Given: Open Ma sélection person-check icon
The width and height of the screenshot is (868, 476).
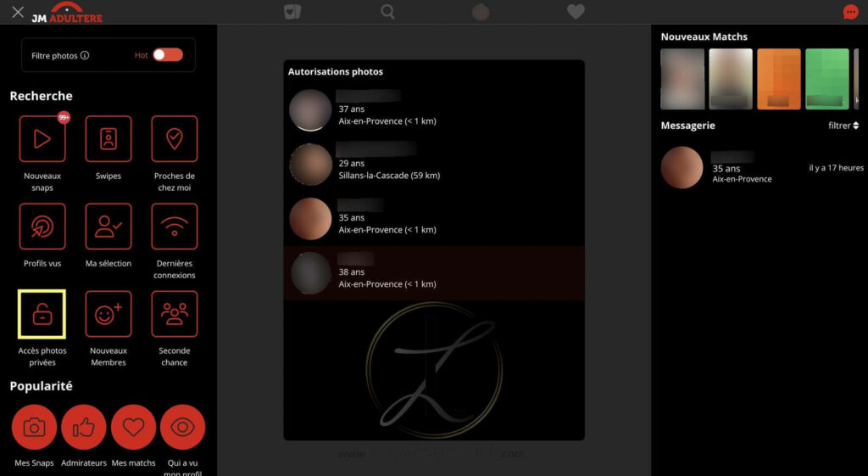Looking at the screenshot, I should pyautogui.click(x=108, y=226).
